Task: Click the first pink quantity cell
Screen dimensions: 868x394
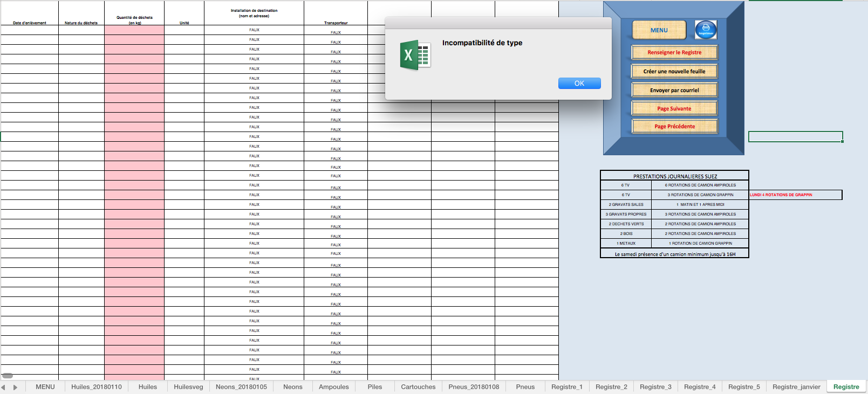Action: point(134,30)
